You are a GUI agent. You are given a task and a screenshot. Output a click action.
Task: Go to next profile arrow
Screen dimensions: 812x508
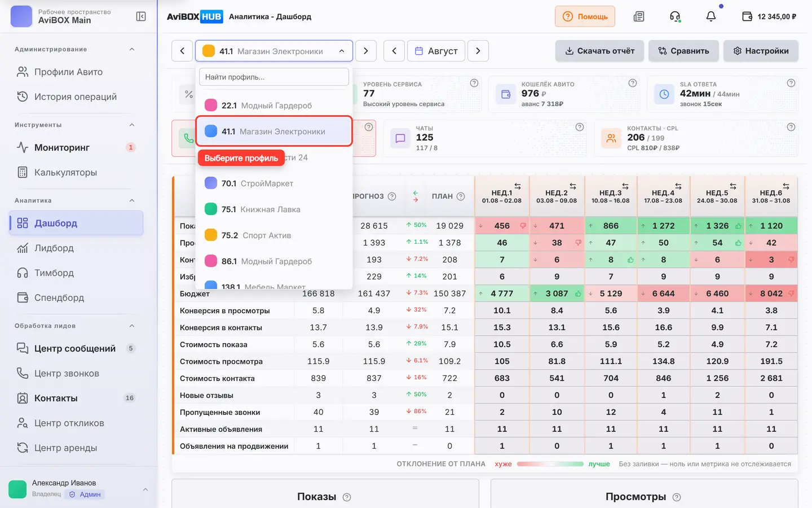(x=366, y=51)
